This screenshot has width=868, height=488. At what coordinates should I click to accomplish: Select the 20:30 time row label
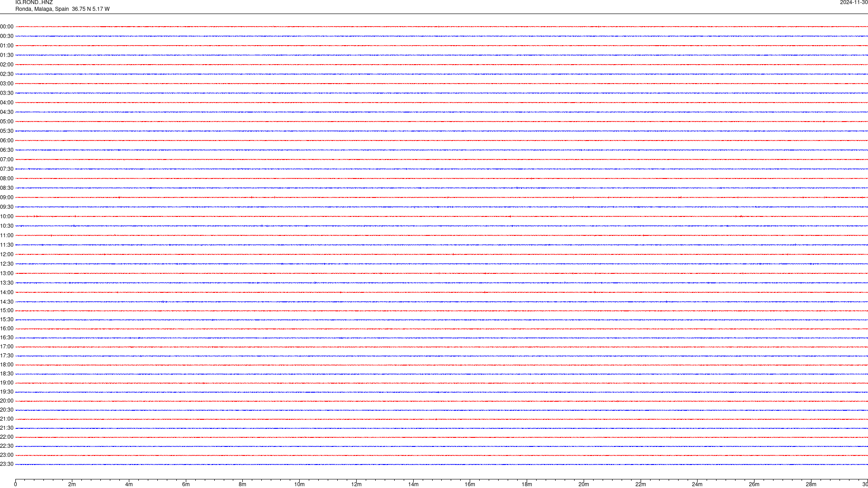click(7, 410)
